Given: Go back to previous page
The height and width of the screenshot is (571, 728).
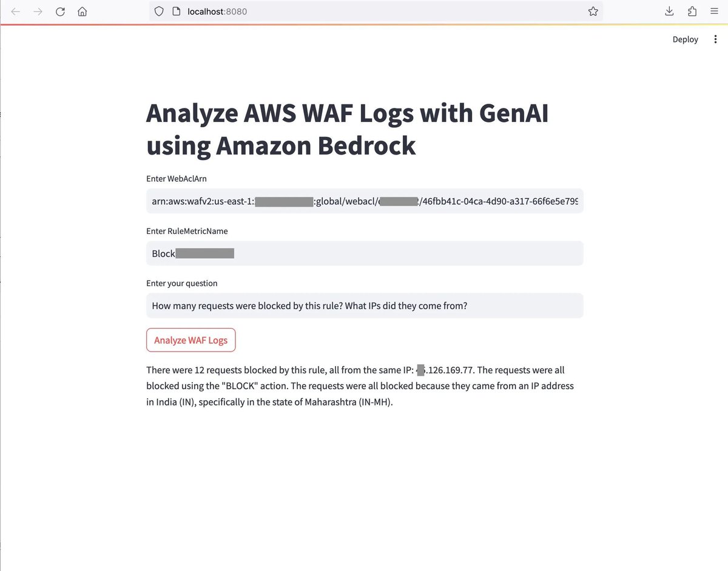Looking at the screenshot, I should [x=16, y=12].
